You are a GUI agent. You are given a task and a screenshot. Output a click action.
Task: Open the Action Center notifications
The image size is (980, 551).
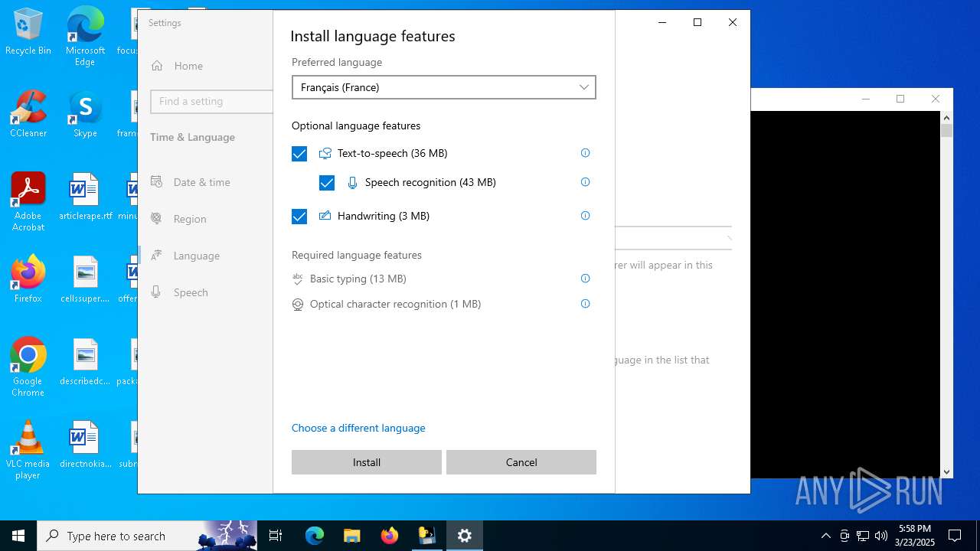click(x=955, y=536)
